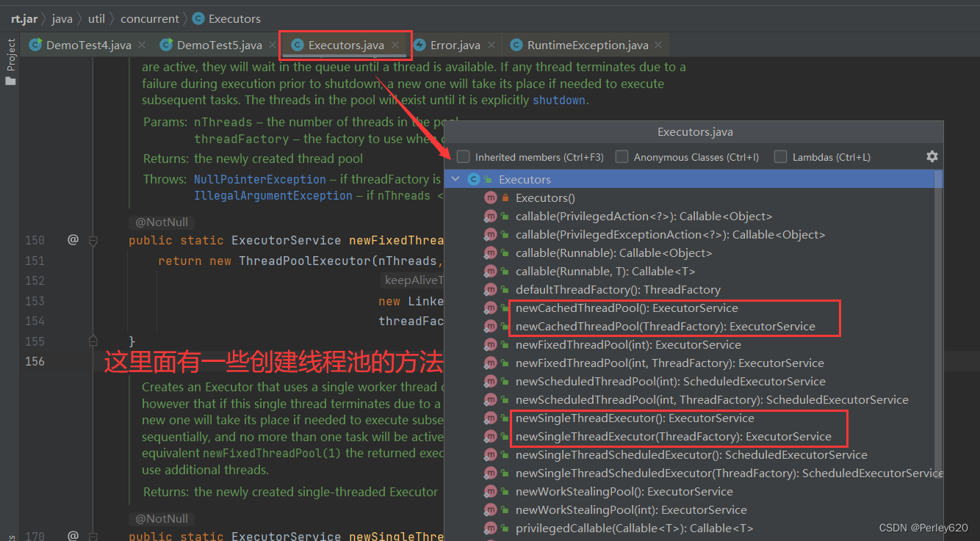Click DemoTest4.java tab file icon

[x=35, y=45]
